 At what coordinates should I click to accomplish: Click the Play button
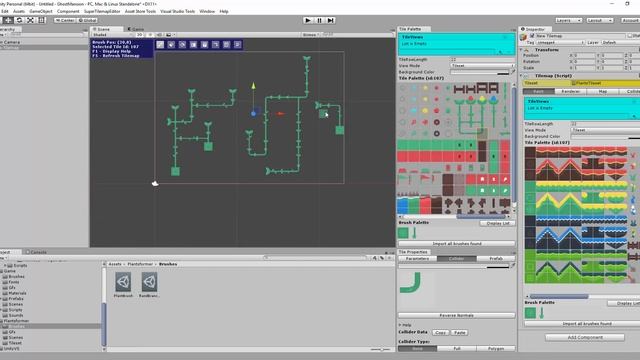[x=308, y=20]
